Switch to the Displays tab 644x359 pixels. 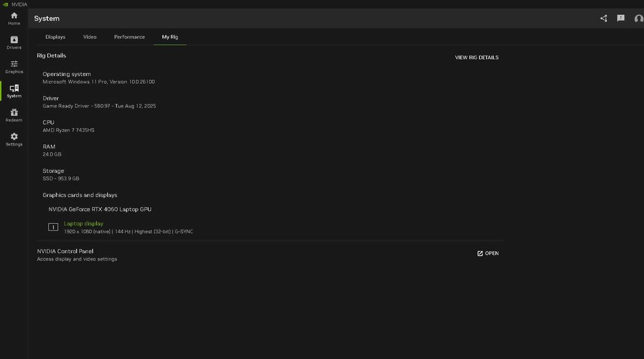click(55, 37)
